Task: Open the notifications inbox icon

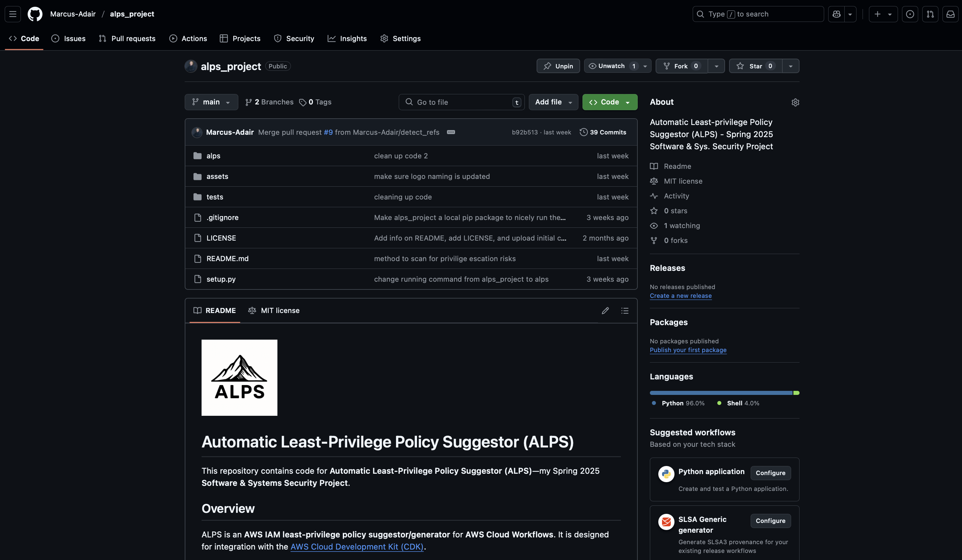Action: pos(950,14)
